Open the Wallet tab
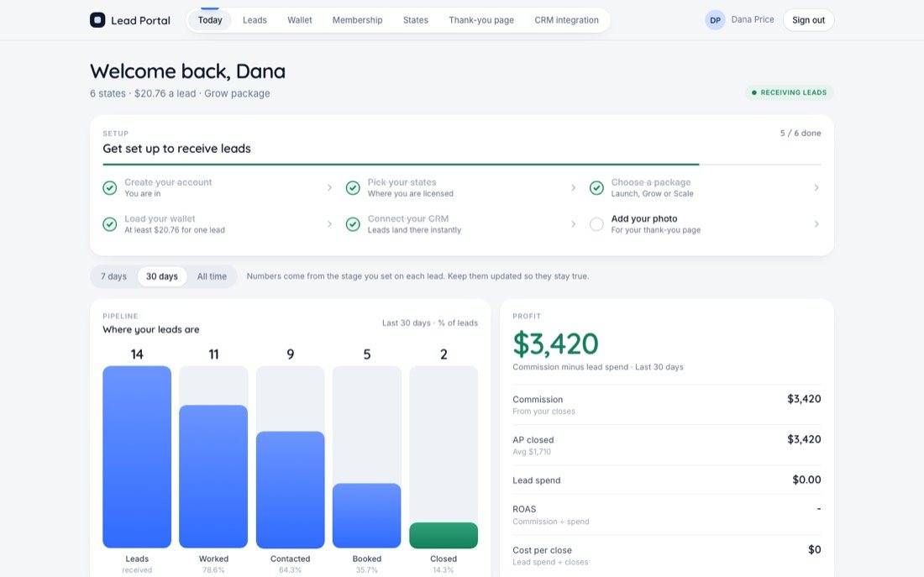 click(x=299, y=20)
